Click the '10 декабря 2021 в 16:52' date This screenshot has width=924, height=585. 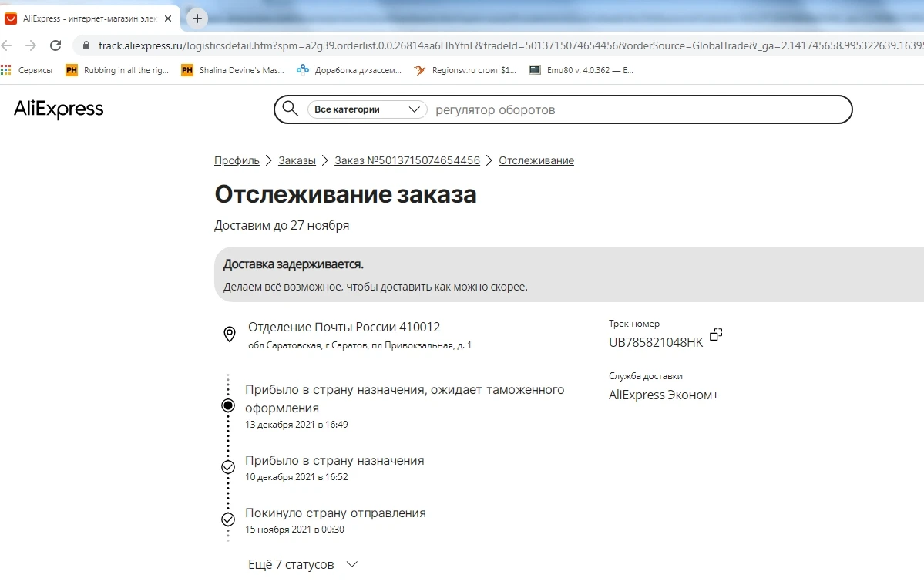click(x=297, y=476)
